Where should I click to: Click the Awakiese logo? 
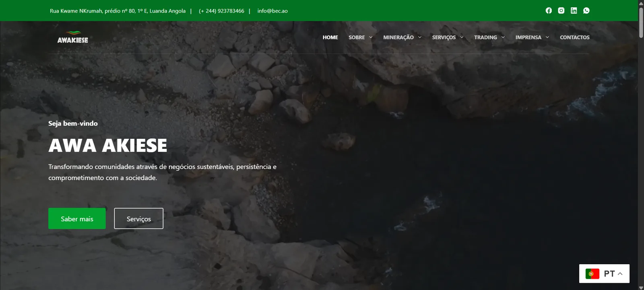[x=72, y=37]
